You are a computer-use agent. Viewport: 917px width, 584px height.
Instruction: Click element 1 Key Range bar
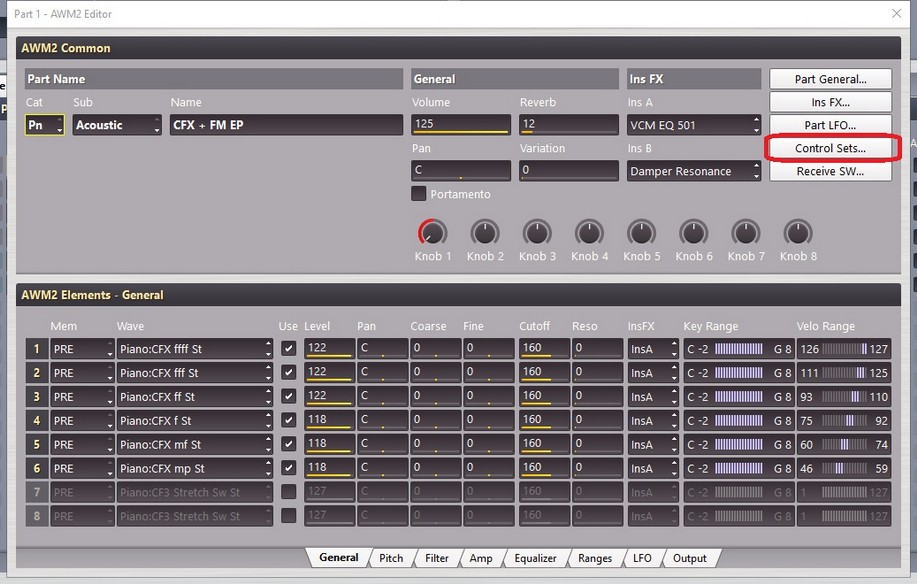point(739,349)
